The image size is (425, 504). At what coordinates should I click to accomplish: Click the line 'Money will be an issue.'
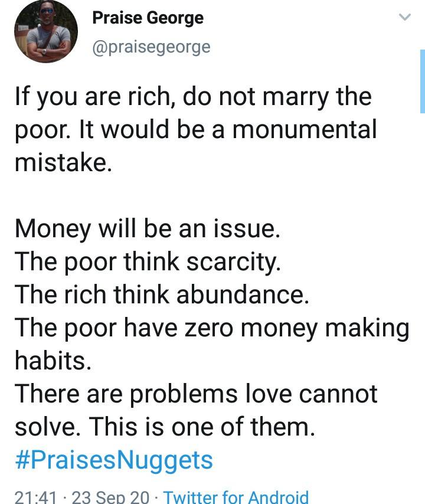tap(148, 229)
